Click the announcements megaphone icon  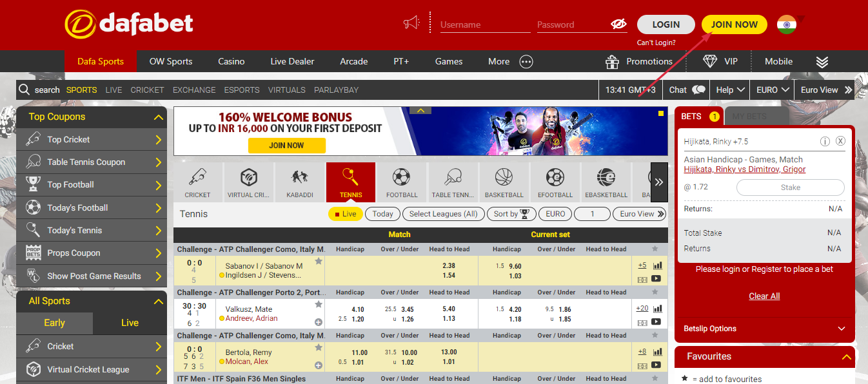point(411,24)
